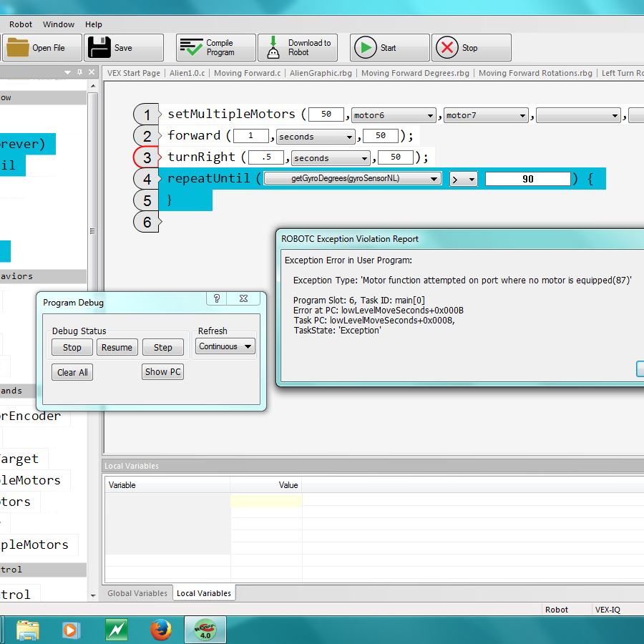
Task: Click the Robot status bar entry
Action: [x=557, y=610]
